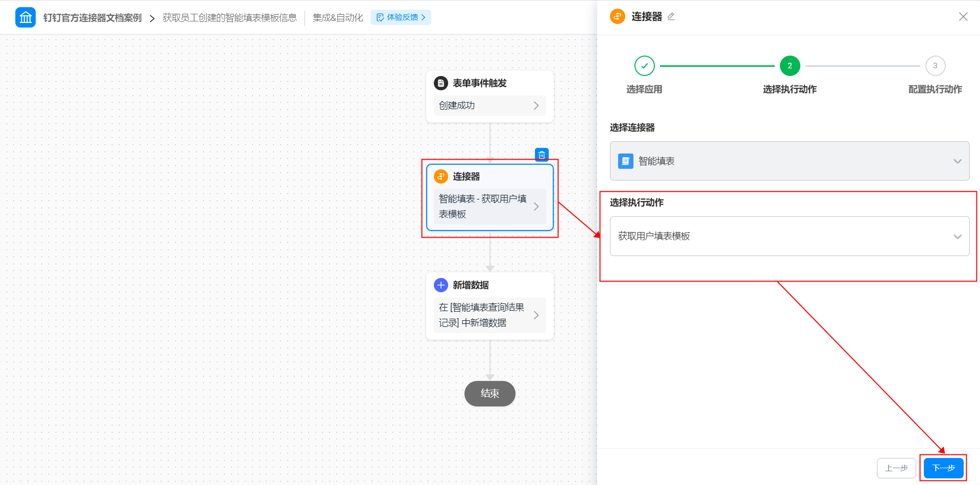980x485 pixels.
Task: Click the 获取员工创建的智能填表模板信息 title
Action: pyautogui.click(x=230, y=18)
